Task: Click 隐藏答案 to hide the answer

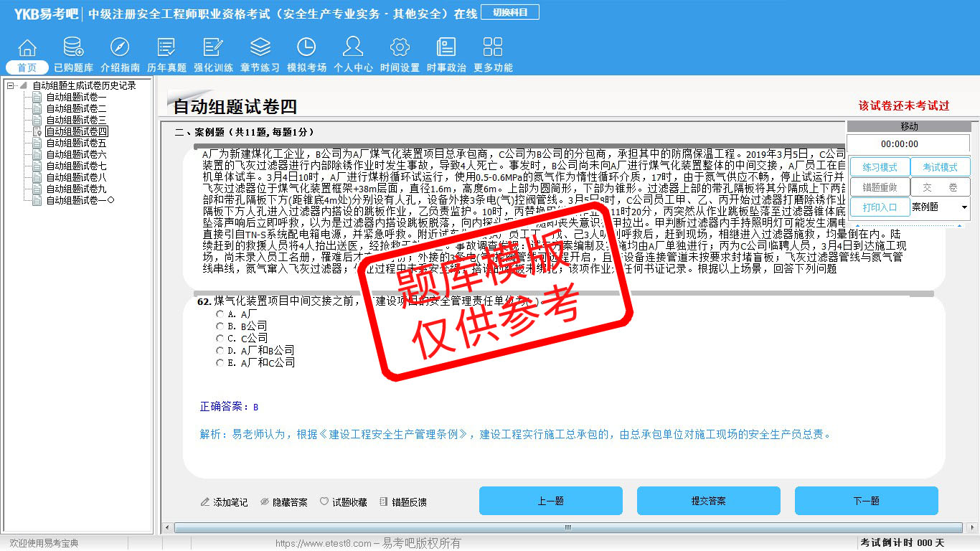Action: pyautogui.click(x=283, y=502)
